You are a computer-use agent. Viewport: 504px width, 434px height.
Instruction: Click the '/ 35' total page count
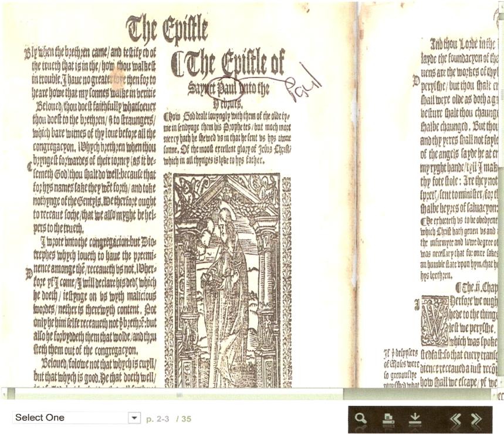pyautogui.click(x=183, y=419)
